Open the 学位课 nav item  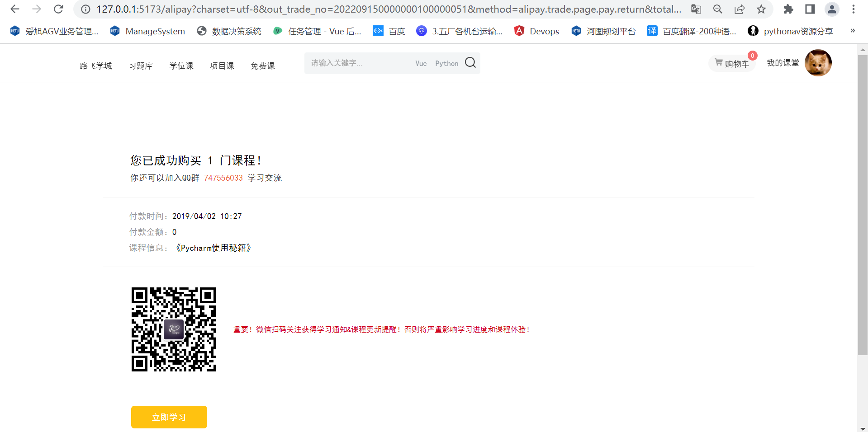click(x=181, y=66)
